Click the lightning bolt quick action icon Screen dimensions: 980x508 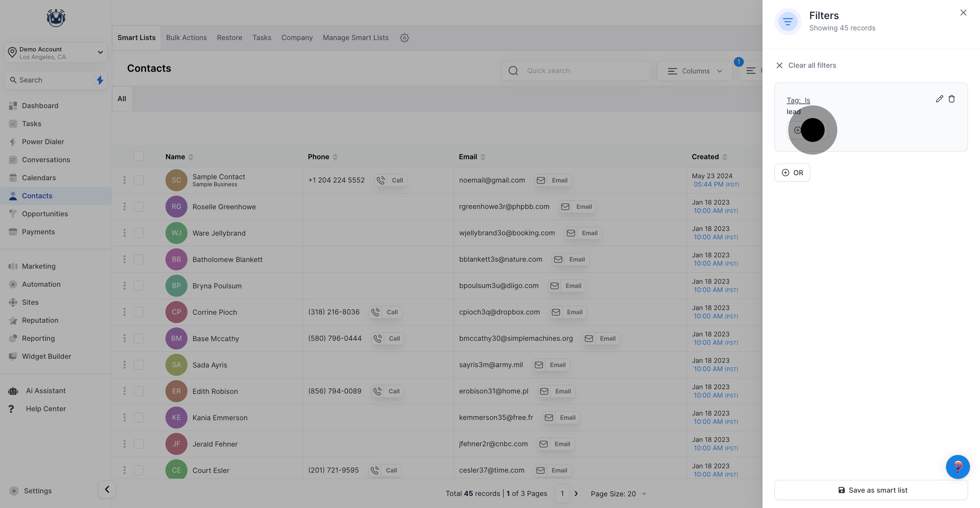[100, 80]
